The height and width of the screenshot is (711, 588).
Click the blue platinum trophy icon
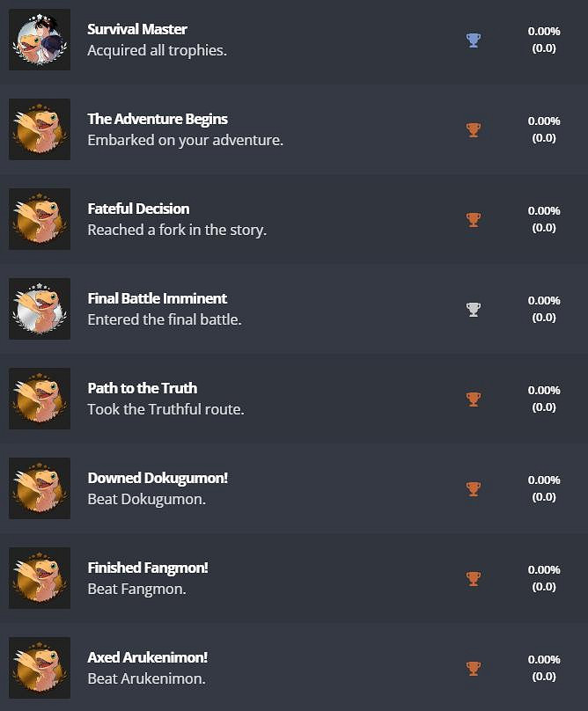point(474,40)
